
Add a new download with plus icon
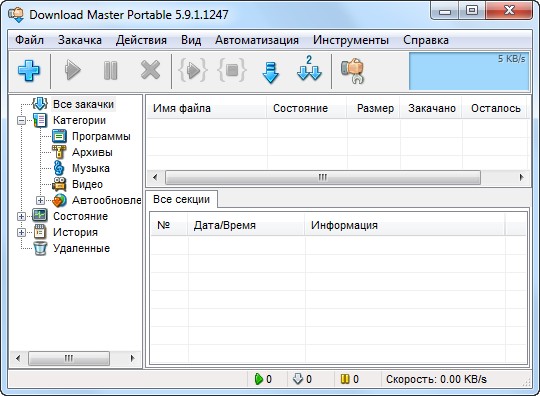[29, 71]
